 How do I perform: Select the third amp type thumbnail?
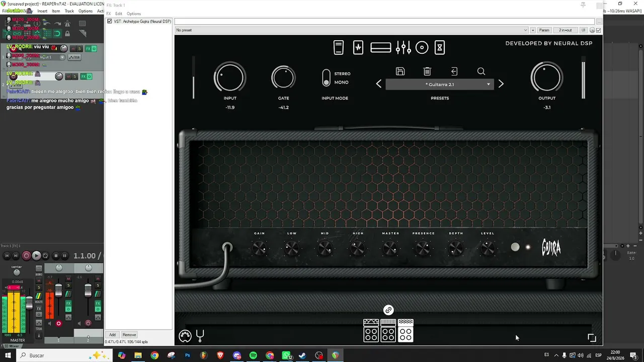[406, 330]
